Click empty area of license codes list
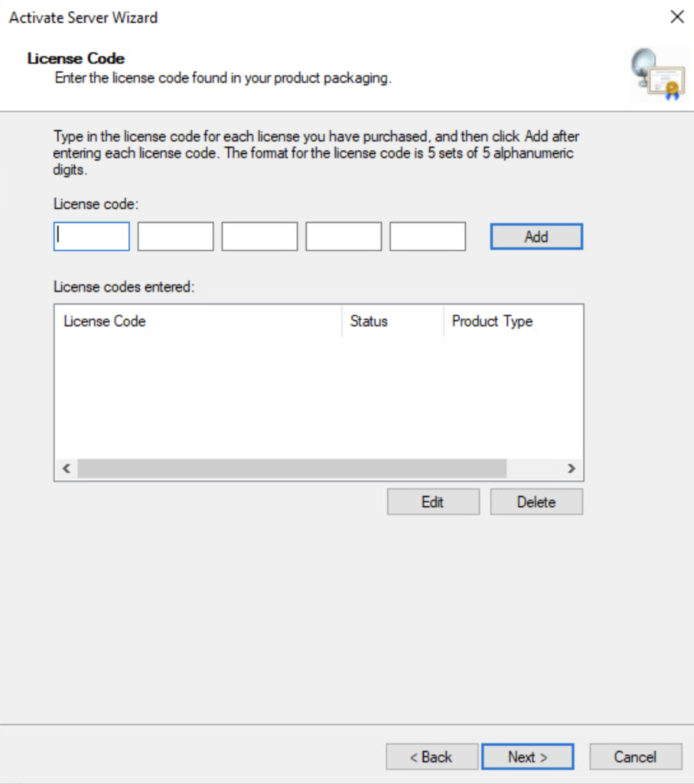694x784 pixels. click(318, 398)
